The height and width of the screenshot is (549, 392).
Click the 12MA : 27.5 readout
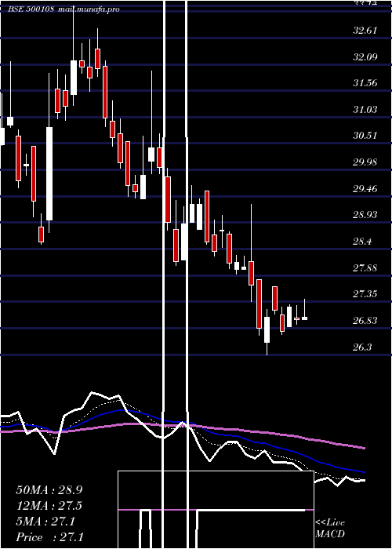pos(49,506)
